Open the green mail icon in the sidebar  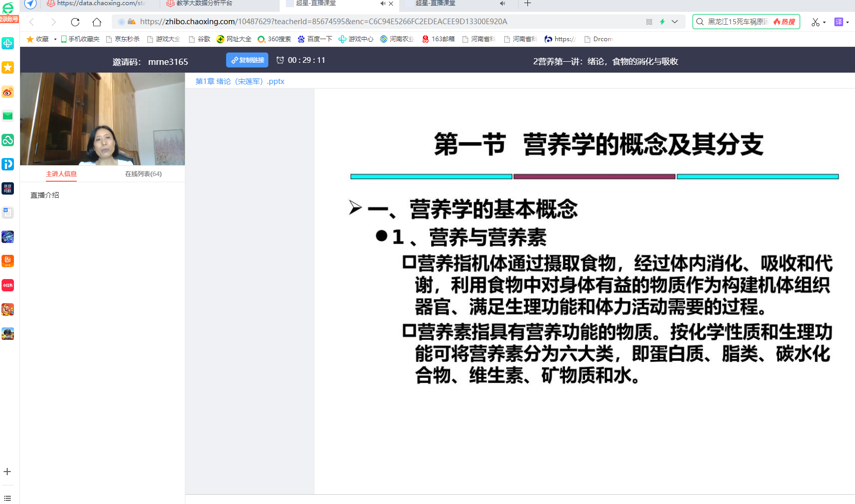[8, 116]
